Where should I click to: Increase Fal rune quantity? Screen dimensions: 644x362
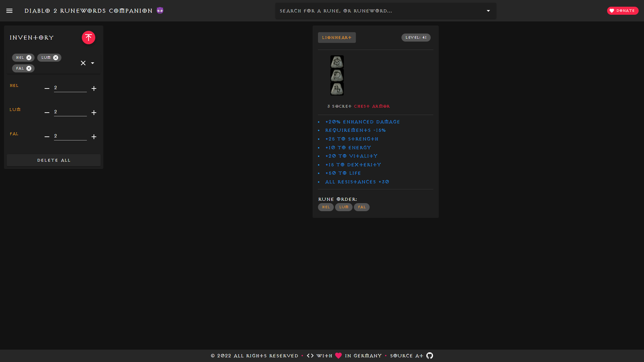(94, 137)
